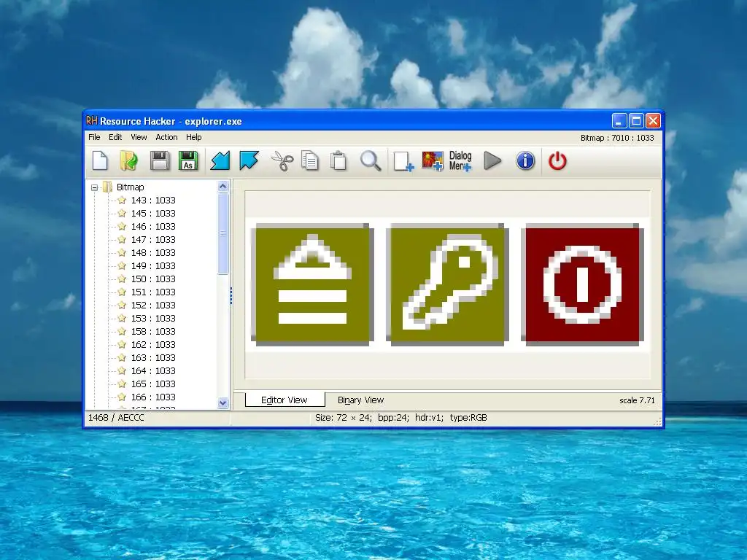Click the gray Compile play arrow
Viewport: 747px width, 560px height.
(x=492, y=160)
